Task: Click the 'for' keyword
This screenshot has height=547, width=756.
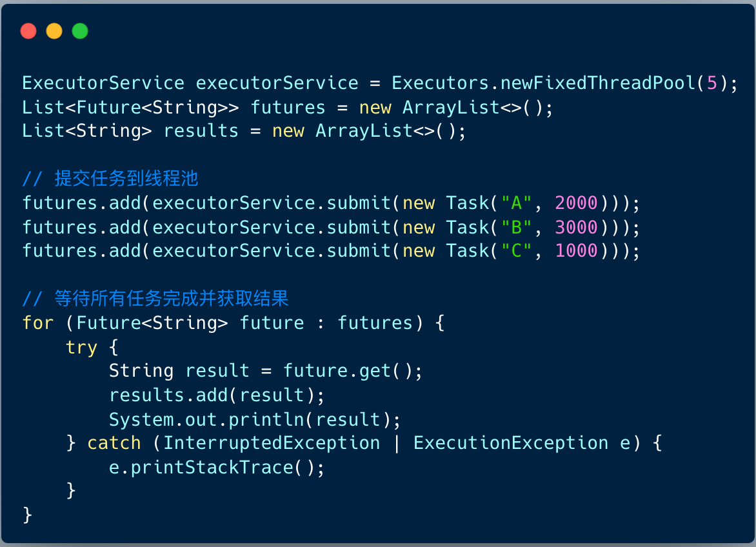Action: pyautogui.click(x=38, y=323)
